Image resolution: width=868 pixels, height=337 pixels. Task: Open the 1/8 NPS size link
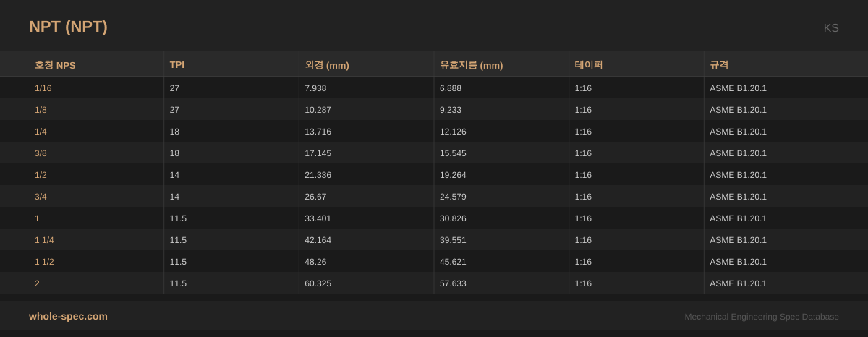tap(41, 110)
